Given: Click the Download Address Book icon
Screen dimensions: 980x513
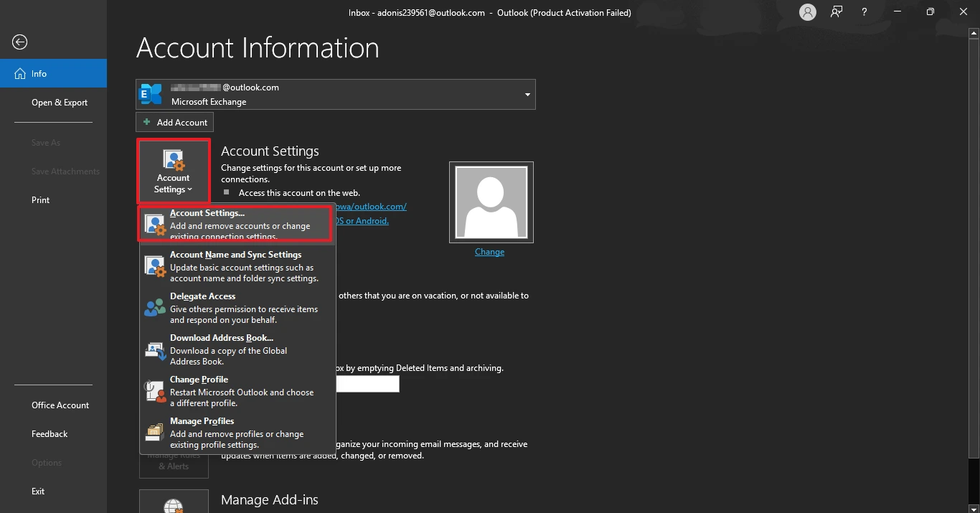Looking at the screenshot, I should tap(155, 350).
